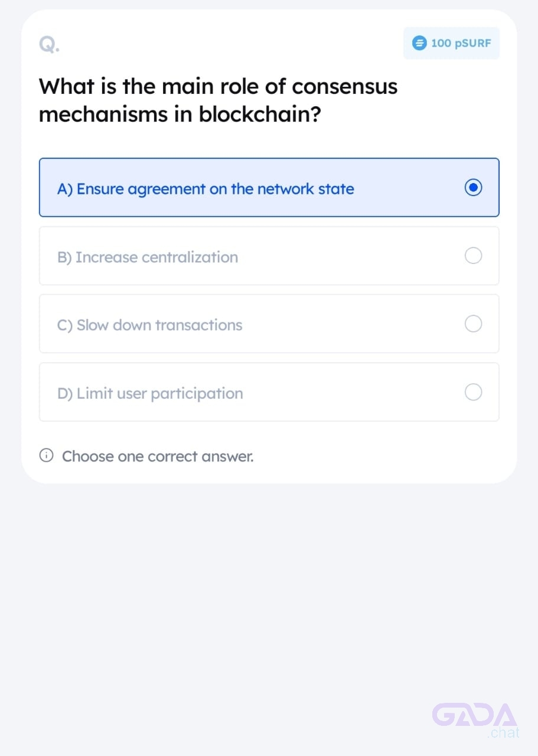Click the GADA.chat watermark logo
538x756 pixels.
coord(475,721)
